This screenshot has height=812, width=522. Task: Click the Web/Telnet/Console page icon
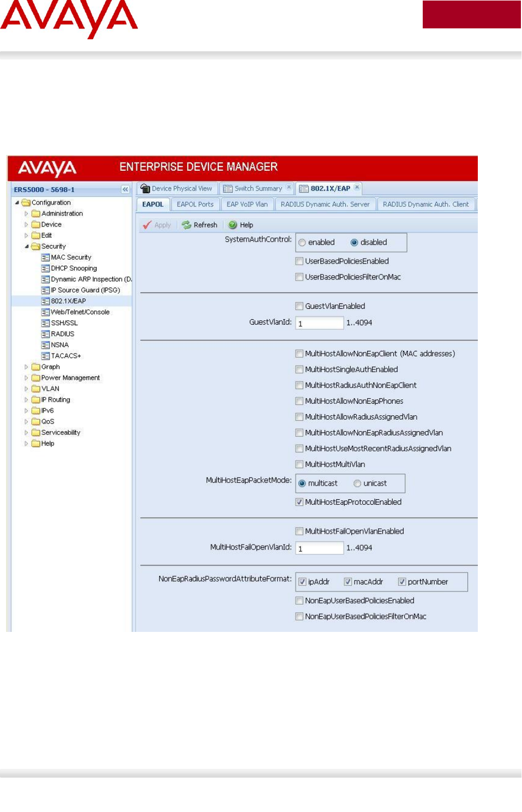[x=46, y=312]
